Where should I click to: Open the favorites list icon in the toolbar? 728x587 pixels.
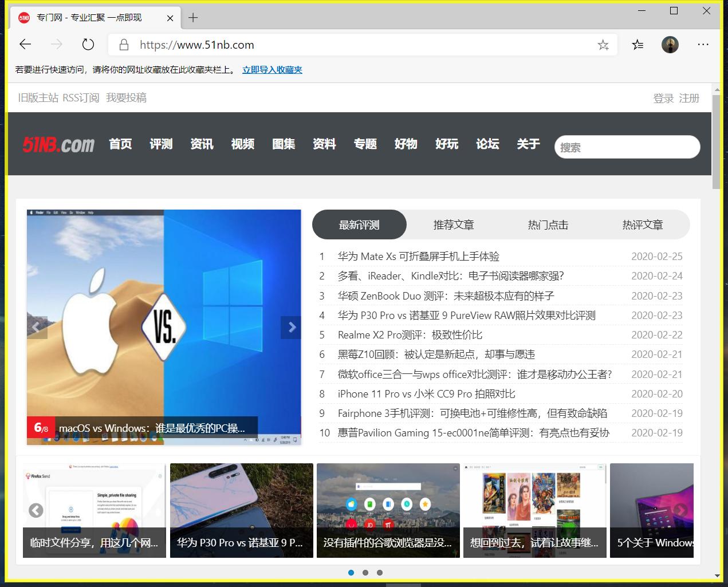tap(638, 44)
